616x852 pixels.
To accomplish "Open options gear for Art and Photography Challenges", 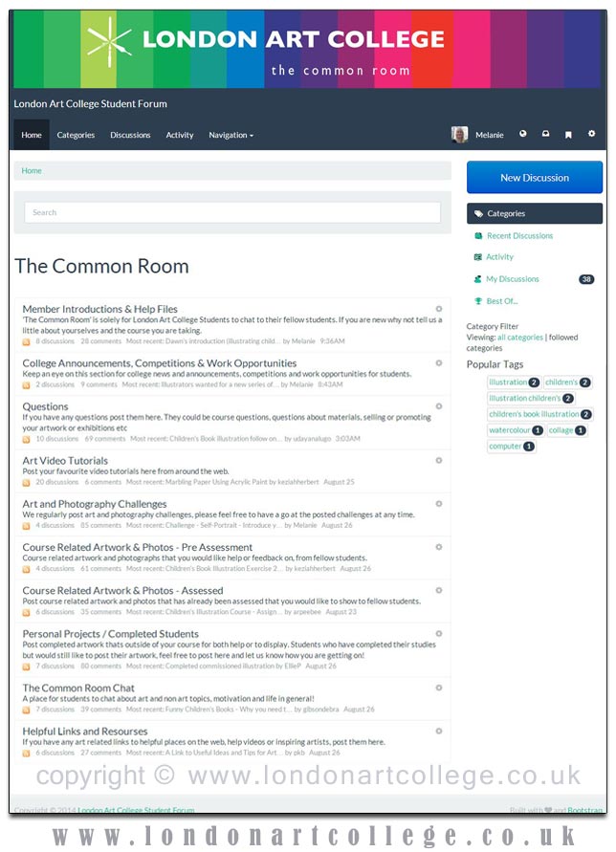I will pyautogui.click(x=439, y=504).
